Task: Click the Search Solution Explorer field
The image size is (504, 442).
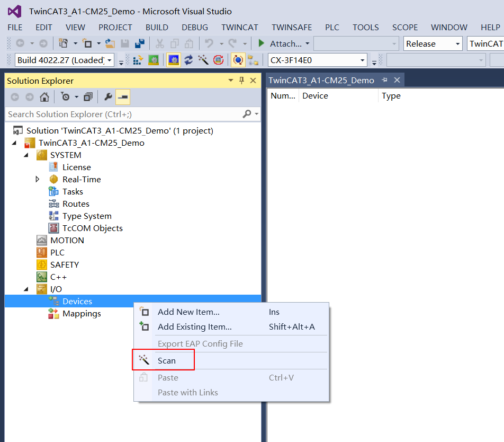Action: coord(124,114)
